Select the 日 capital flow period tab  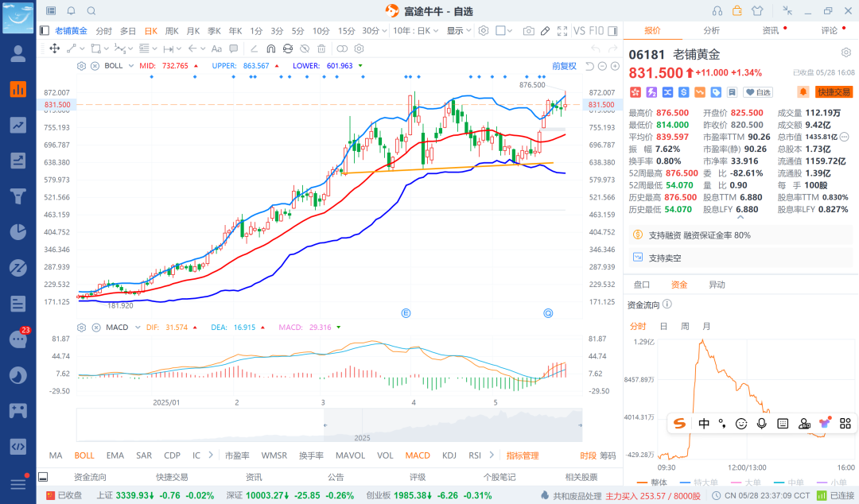(663, 327)
